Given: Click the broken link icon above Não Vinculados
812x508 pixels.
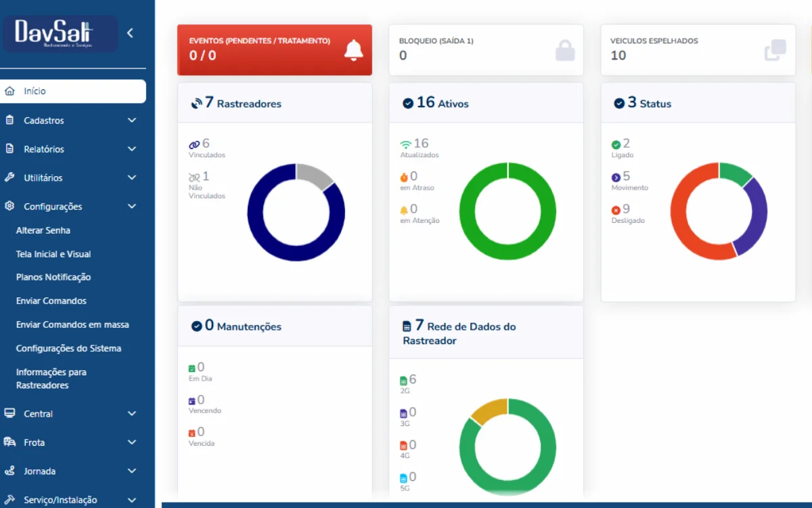Looking at the screenshot, I should 194,177.
